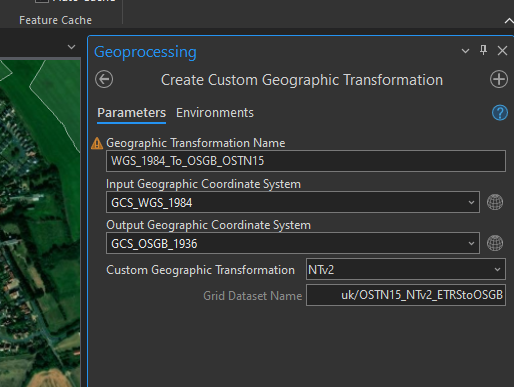Click the Feature Cache group label
Image resolution: width=514 pixels, height=387 pixels.
(x=55, y=20)
